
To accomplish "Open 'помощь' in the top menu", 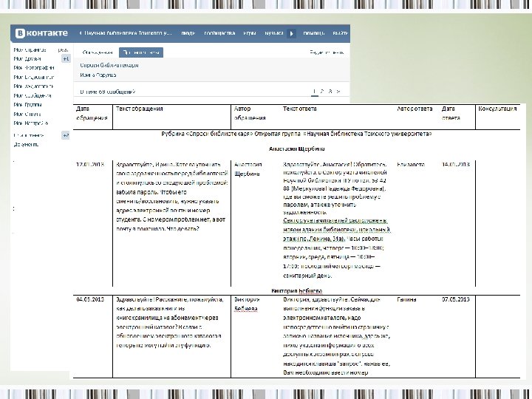I will [x=314, y=33].
